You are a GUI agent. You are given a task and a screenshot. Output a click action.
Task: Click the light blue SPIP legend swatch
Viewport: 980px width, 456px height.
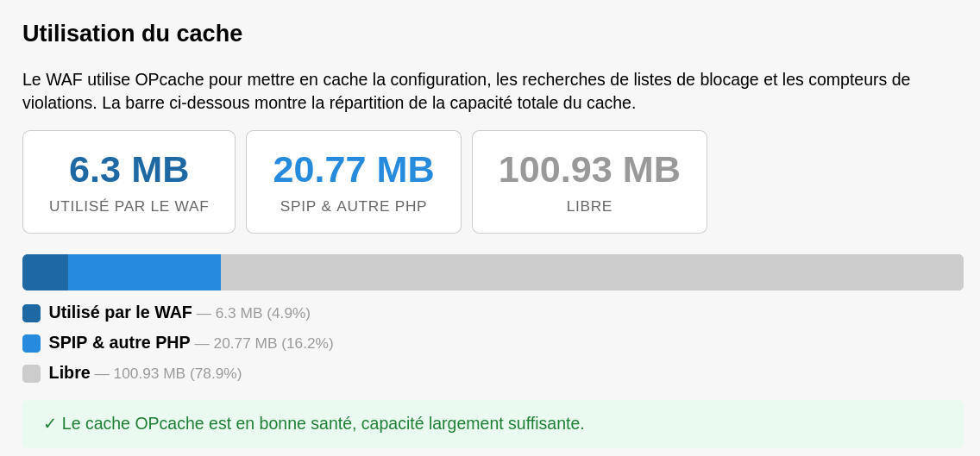point(31,344)
